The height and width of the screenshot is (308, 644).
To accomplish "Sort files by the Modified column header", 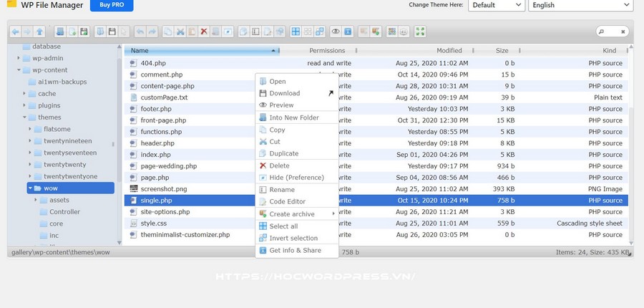I will (x=449, y=51).
